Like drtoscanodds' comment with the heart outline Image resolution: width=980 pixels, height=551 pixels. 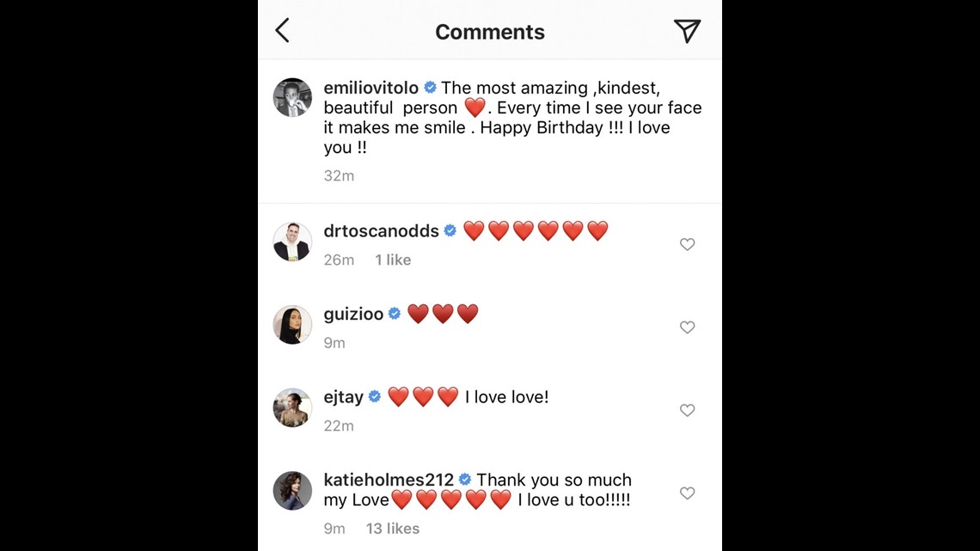click(687, 244)
